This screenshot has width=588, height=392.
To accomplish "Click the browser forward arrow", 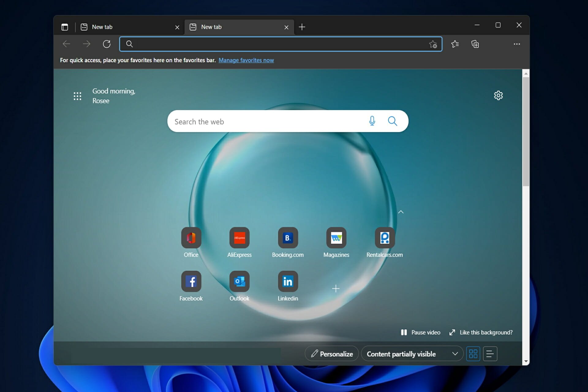I will click(x=87, y=44).
